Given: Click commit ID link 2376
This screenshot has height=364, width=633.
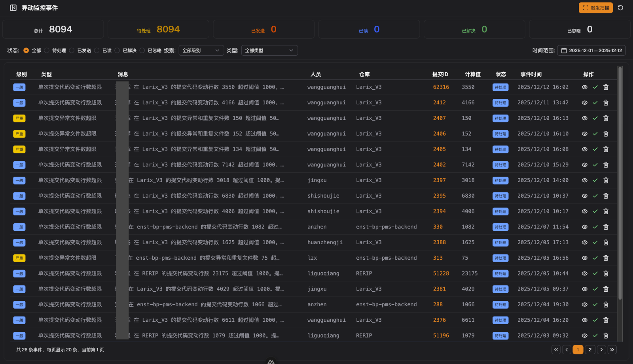Looking at the screenshot, I should pyautogui.click(x=439, y=320).
